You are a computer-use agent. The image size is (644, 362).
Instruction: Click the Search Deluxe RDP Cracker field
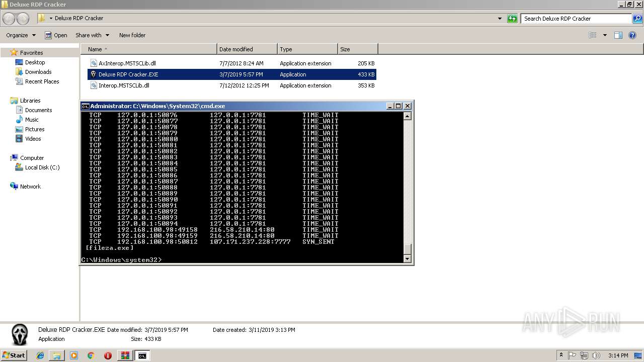coord(576,19)
